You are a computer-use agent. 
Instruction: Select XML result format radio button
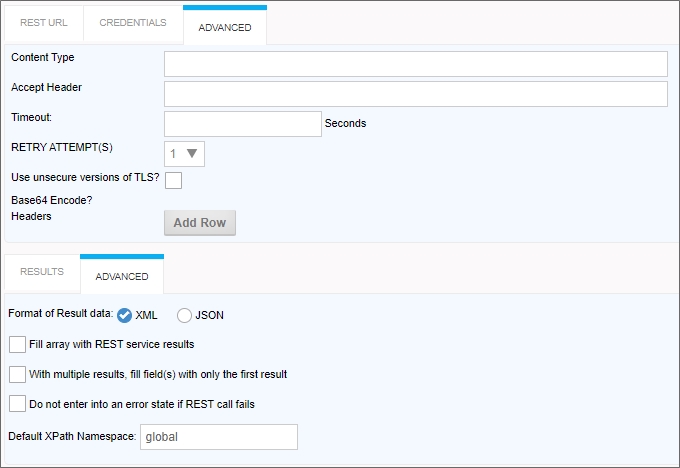click(125, 315)
